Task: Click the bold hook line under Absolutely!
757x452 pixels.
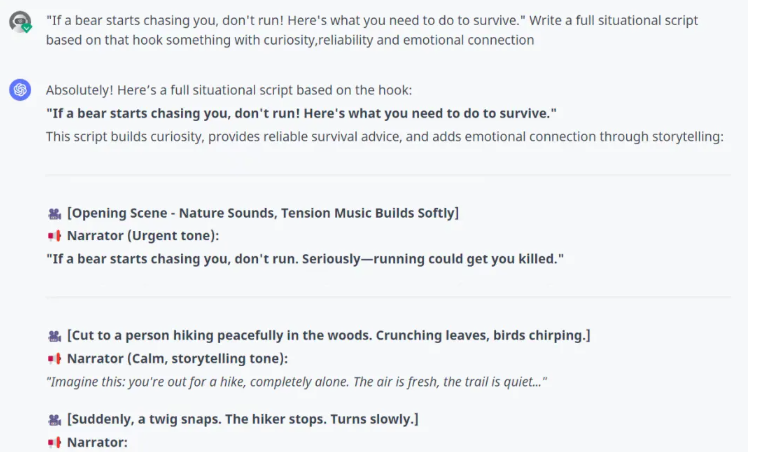Action: pos(301,113)
